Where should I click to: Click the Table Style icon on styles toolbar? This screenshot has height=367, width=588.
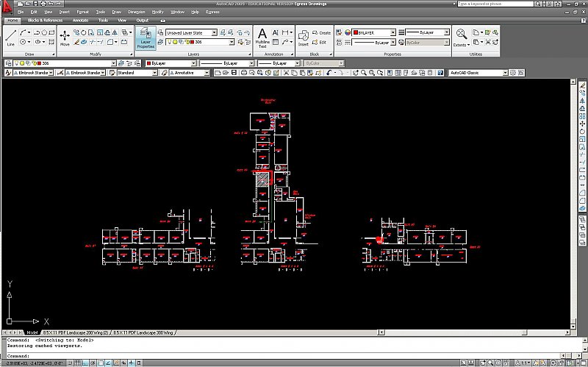[112, 72]
